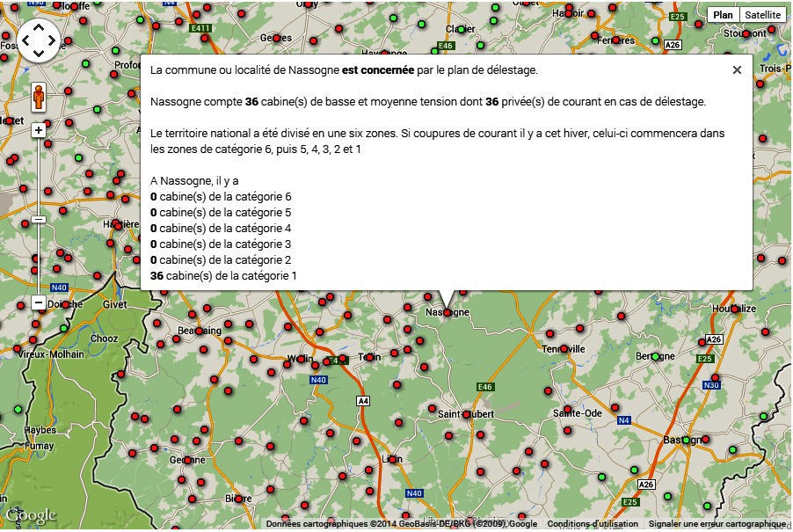Open Conditions d'utilisation link
The height and width of the screenshot is (532, 793).
click(593, 524)
